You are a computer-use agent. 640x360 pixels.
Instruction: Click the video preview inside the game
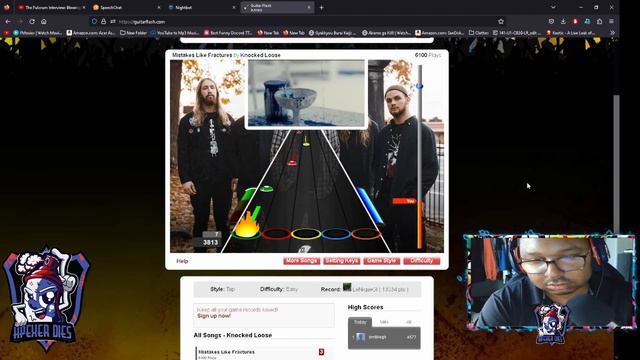pyautogui.click(x=306, y=93)
